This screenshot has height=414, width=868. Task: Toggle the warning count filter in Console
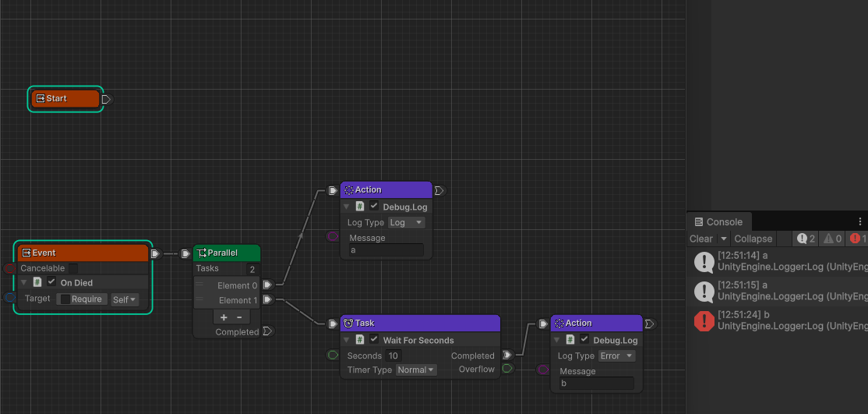click(832, 239)
